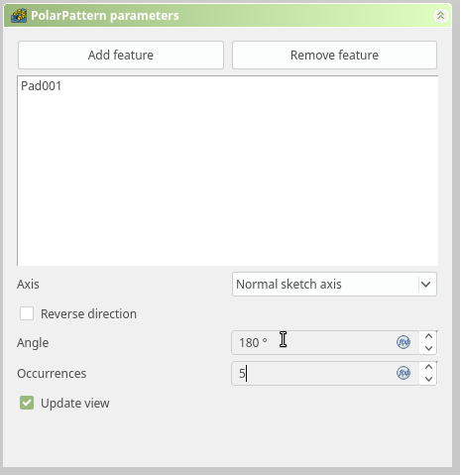The width and height of the screenshot is (461, 476).
Task: Open expression editor for Occurrences field
Action: (403, 373)
